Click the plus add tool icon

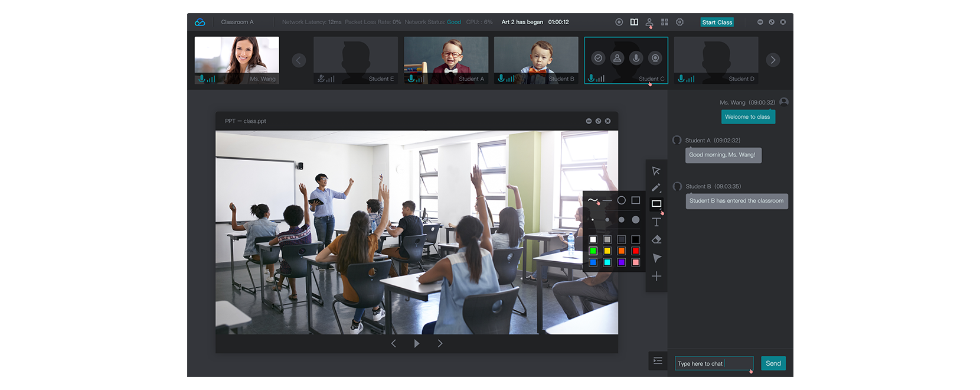656,276
